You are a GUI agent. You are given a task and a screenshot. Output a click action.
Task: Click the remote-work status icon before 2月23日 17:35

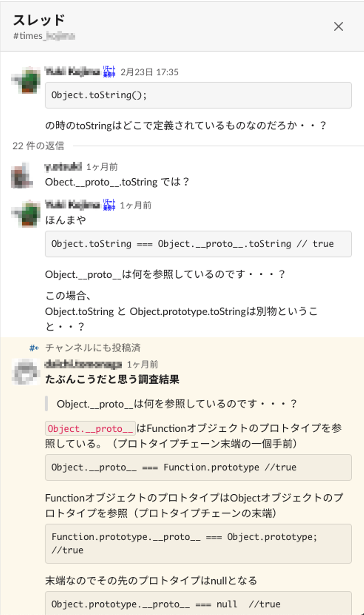[x=109, y=72]
